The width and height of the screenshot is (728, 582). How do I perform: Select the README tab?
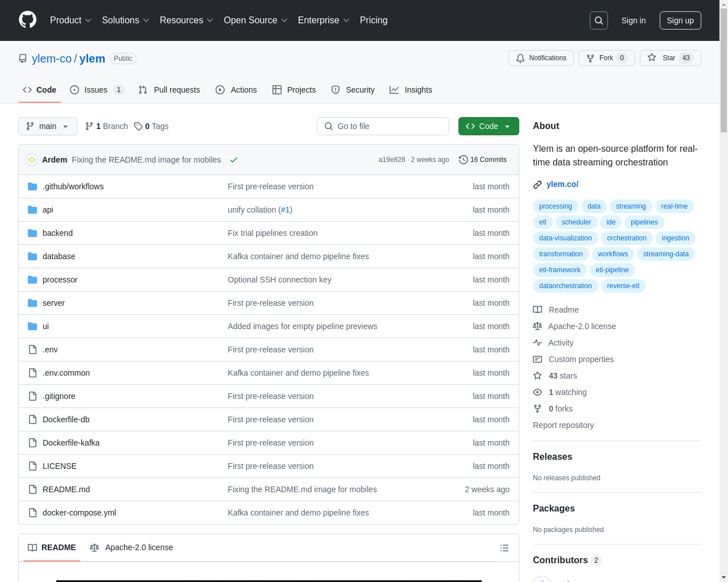pyautogui.click(x=52, y=547)
